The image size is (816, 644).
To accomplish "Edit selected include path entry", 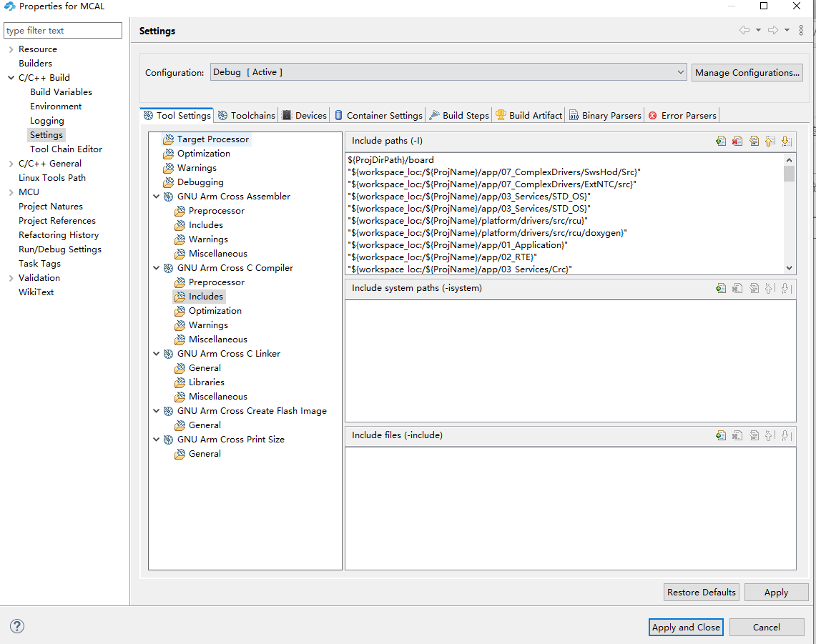I will pos(754,141).
